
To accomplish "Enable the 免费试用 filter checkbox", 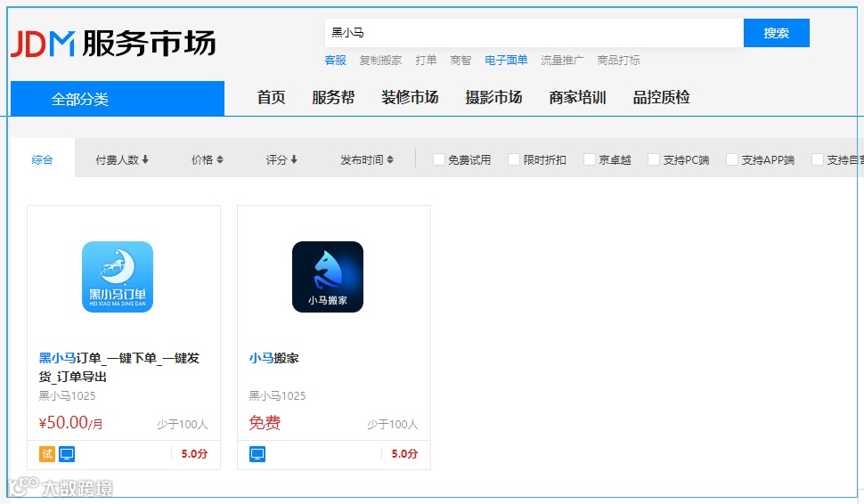I will (438, 159).
